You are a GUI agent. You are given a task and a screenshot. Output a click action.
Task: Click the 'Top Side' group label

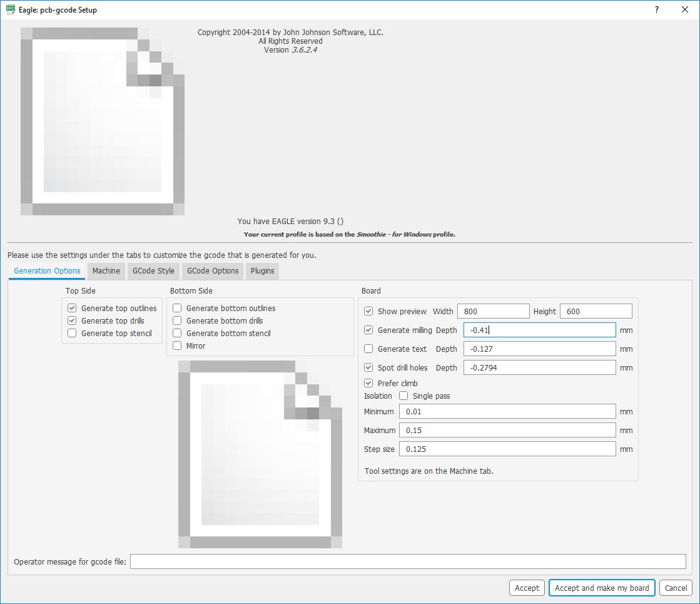pos(80,291)
